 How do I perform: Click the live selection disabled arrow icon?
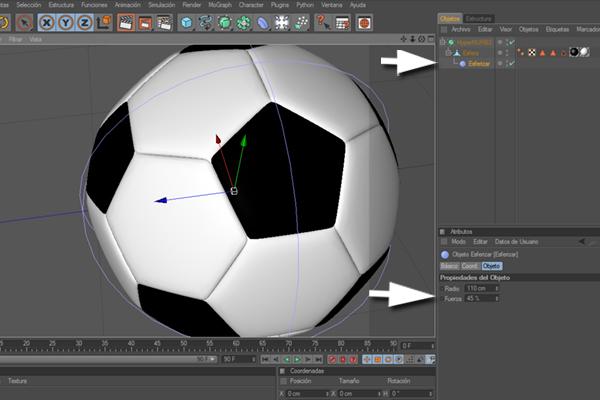pos(24,23)
